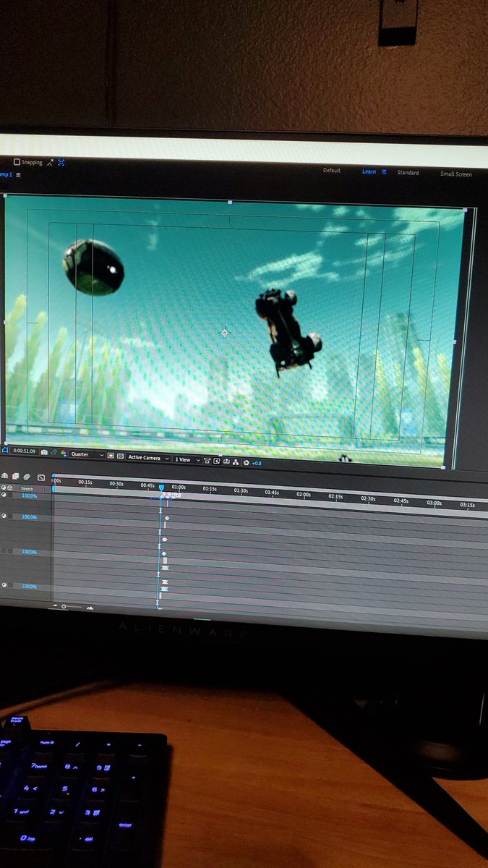This screenshot has height=868, width=488.
Task: Click the Reset Exposure icon
Action: [246, 462]
